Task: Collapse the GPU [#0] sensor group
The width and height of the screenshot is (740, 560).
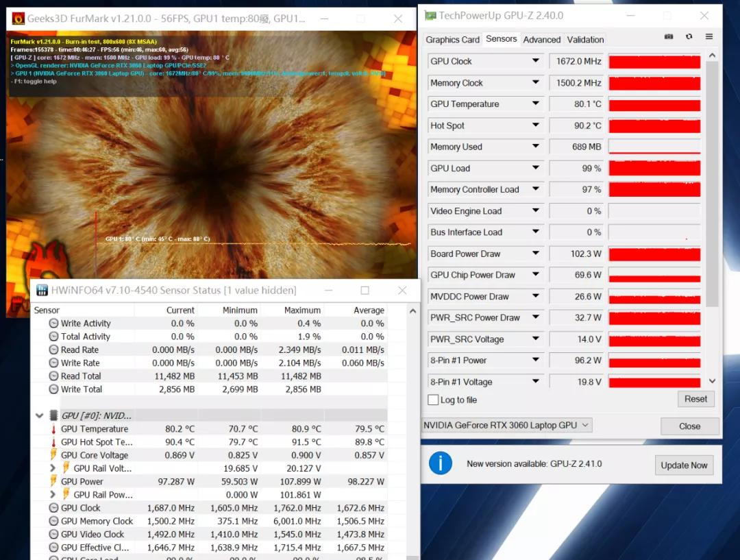Action: 39,415
